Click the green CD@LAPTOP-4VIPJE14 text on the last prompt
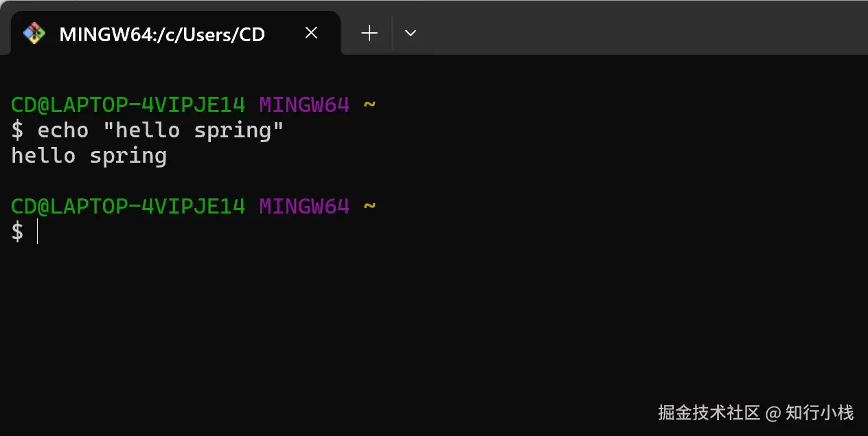 click(128, 206)
